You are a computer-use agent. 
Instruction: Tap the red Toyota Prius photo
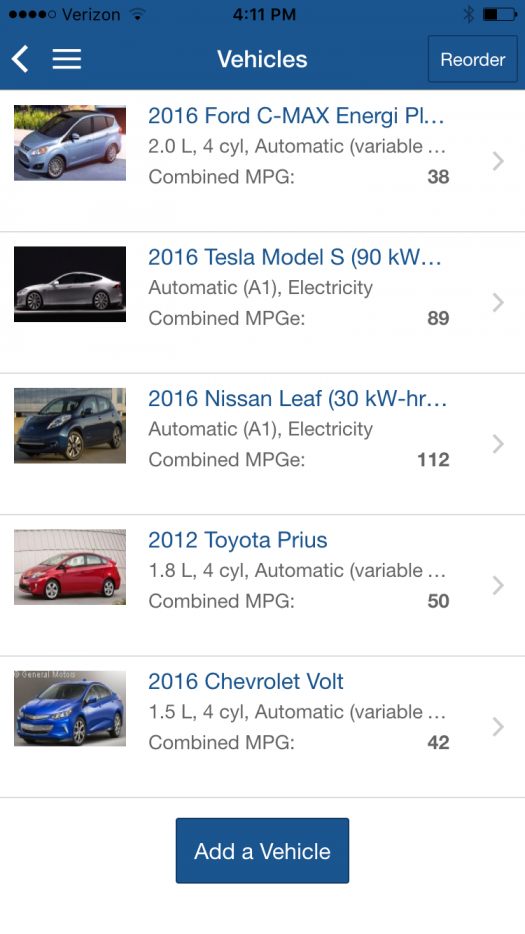point(70,567)
